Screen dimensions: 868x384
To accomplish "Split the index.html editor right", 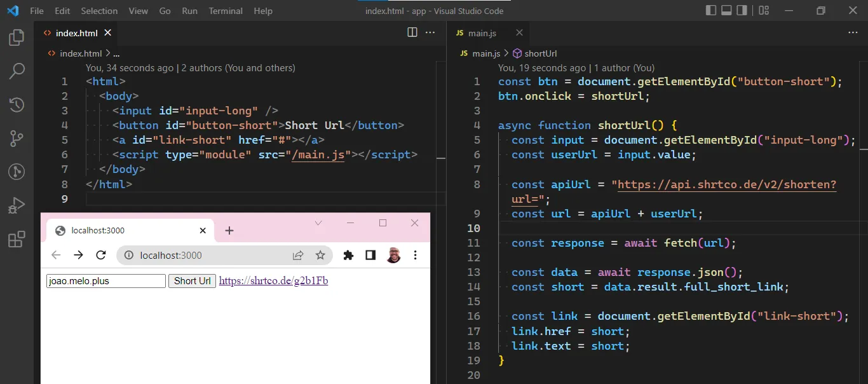I will click(412, 32).
